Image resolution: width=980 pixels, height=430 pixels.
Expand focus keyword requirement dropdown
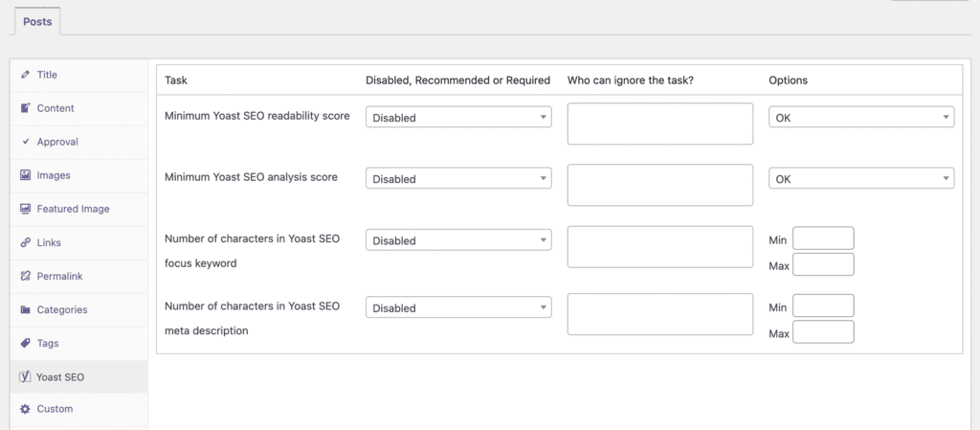pos(458,240)
